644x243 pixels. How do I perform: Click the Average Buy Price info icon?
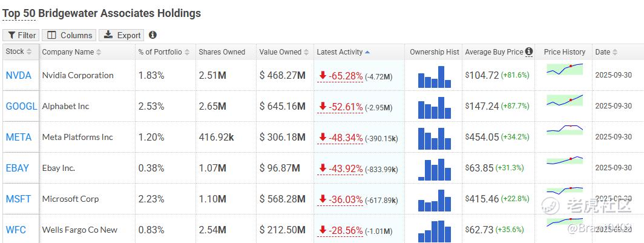[x=529, y=52]
